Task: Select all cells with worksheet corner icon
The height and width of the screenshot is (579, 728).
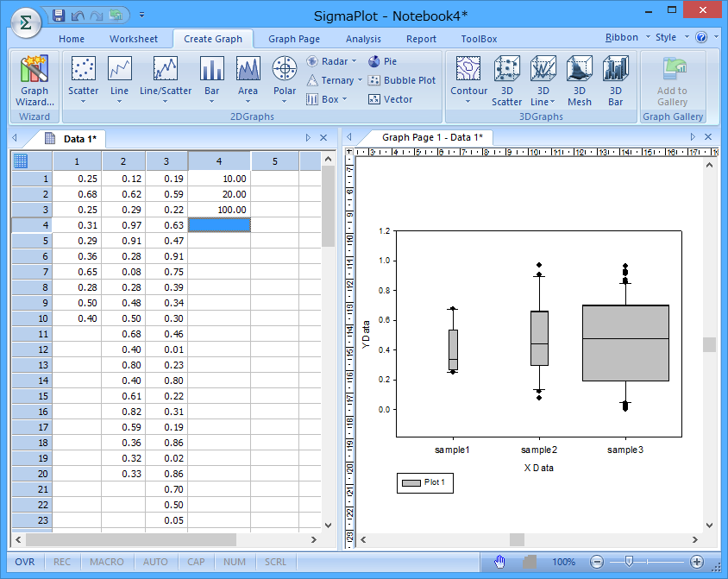Action: tap(21, 161)
